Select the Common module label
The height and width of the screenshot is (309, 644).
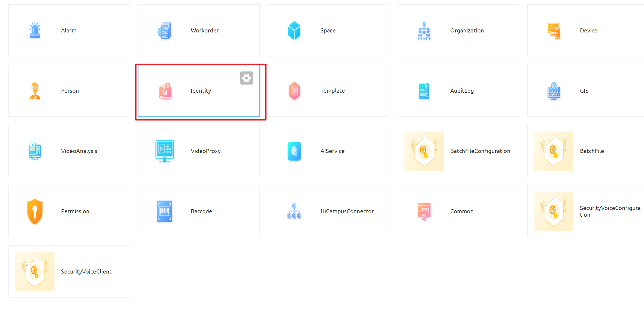coord(462,211)
